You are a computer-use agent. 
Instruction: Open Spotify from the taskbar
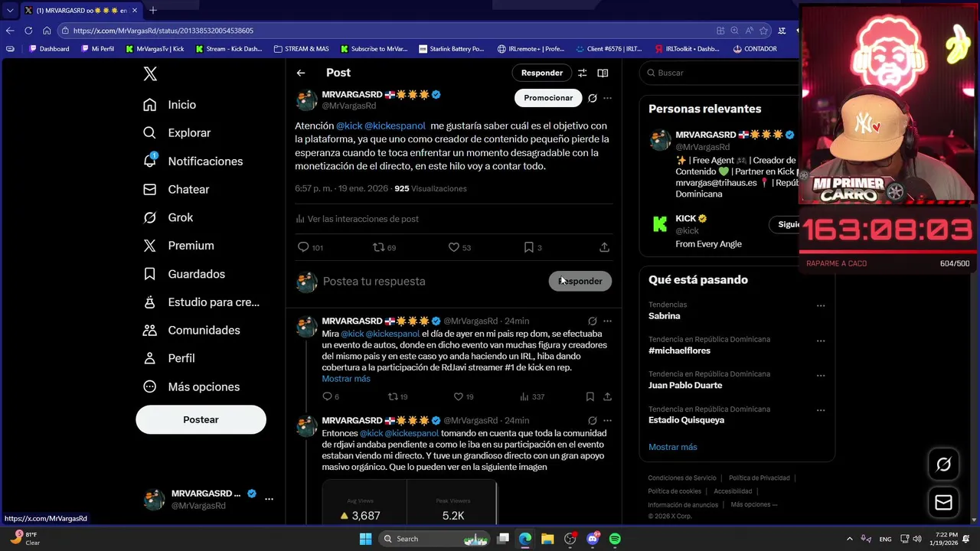(x=615, y=539)
